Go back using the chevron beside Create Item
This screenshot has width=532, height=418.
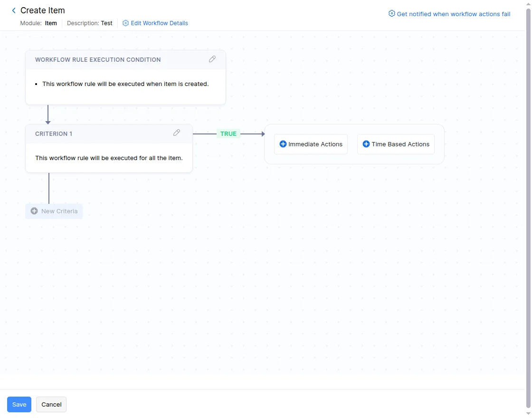coord(14,10)
